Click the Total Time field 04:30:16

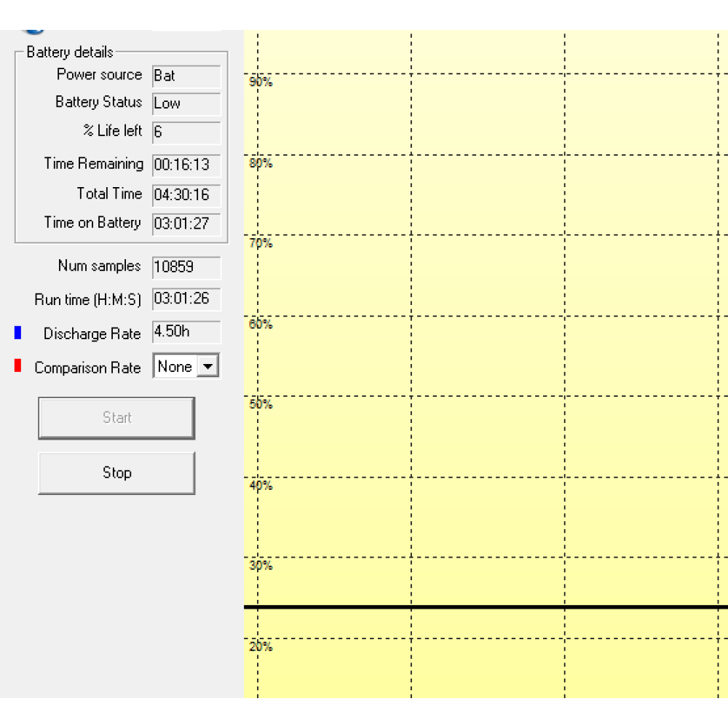click(x=186, y=194)
